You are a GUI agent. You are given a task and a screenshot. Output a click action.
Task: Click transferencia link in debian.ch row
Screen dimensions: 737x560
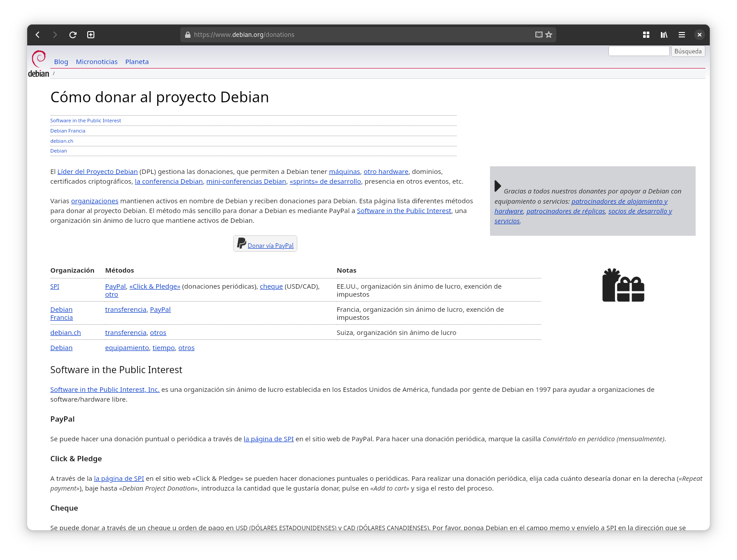126,333
